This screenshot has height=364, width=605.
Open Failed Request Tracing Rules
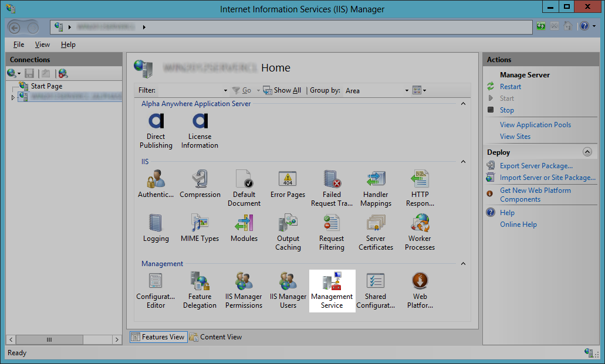pos(332,188)
